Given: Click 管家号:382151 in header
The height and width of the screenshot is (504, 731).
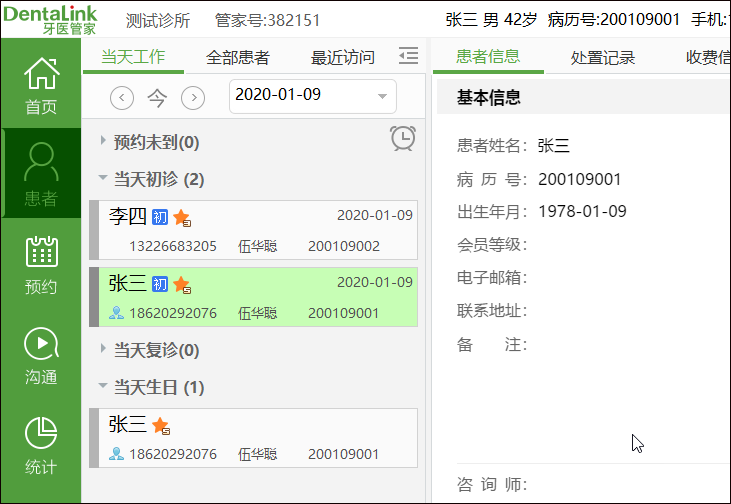Looking at the screenshot, I should pos(268,21).
